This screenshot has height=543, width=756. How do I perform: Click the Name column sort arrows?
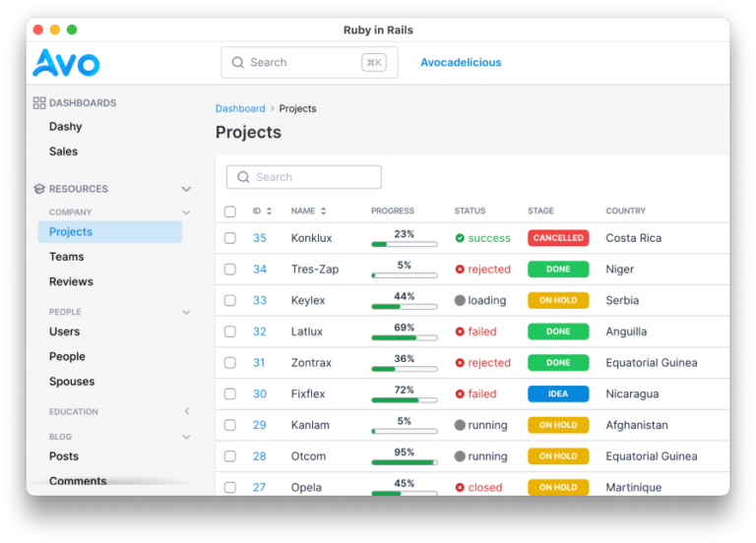[324, 211]
